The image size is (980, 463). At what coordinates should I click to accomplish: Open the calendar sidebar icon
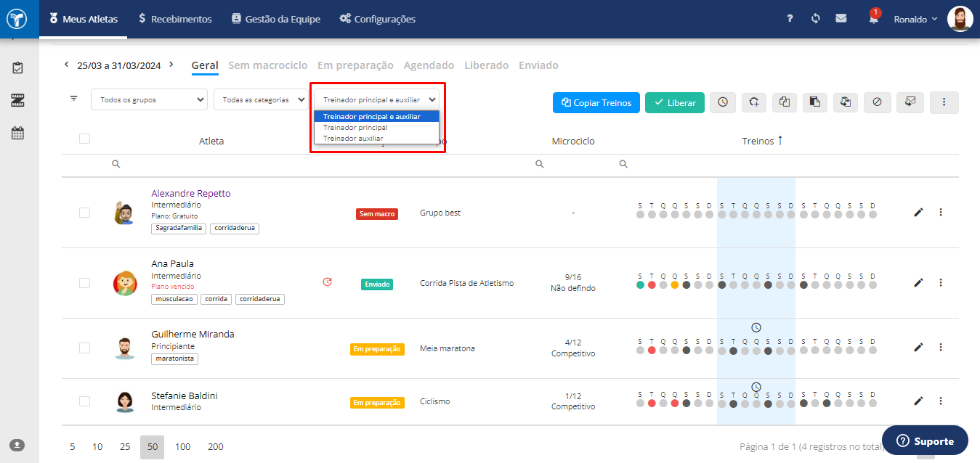(x=18, y=133)
